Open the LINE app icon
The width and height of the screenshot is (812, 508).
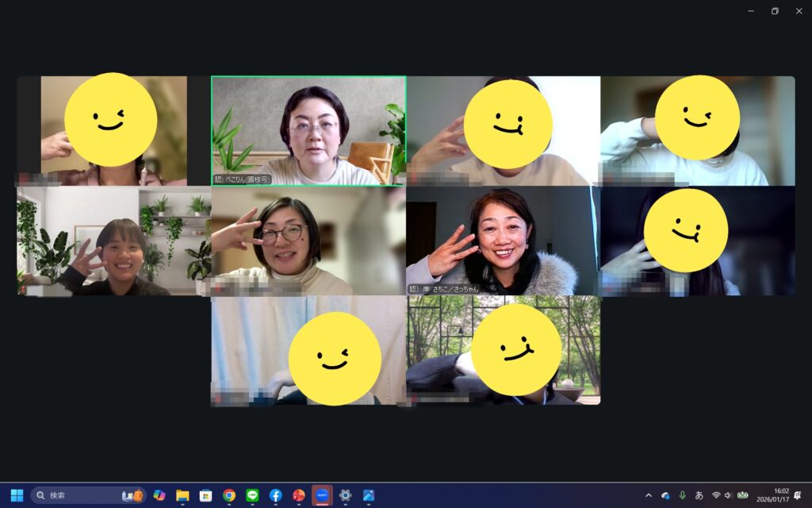tap(252, 495)
